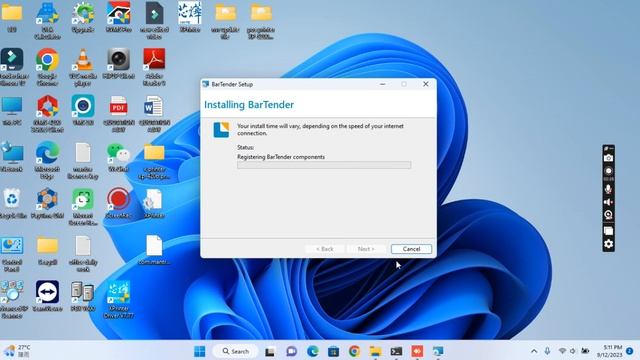This screenshot has width=640, height=360.
Task: Click the installation progress bar
Action: click(324, 165)
